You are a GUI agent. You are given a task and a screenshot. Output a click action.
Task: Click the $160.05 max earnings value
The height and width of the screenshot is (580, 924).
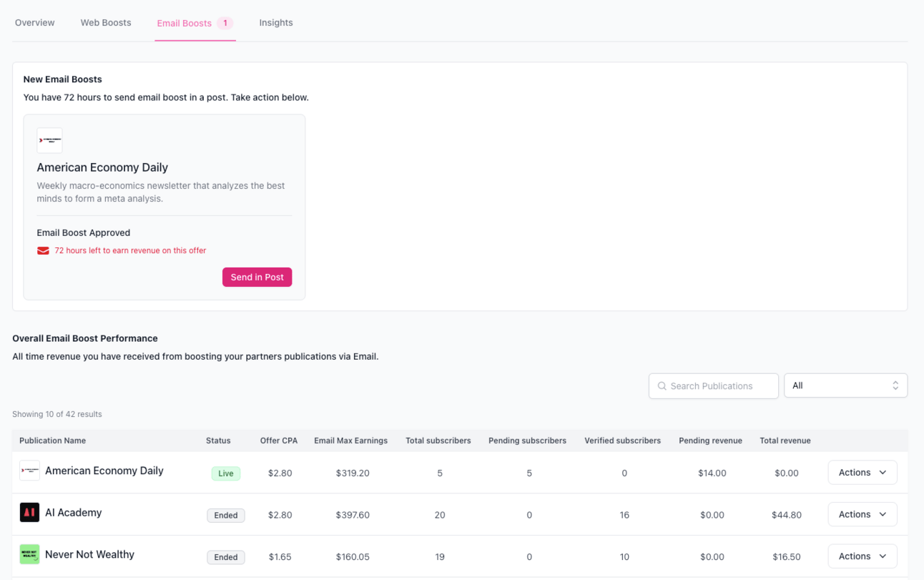pyautogui.click(x=353, y=557)
